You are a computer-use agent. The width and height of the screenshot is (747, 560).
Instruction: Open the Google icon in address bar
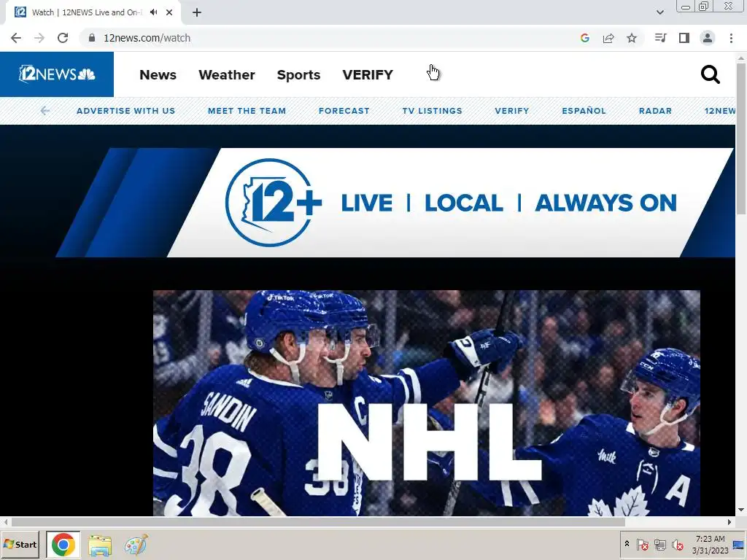(585, 38)
